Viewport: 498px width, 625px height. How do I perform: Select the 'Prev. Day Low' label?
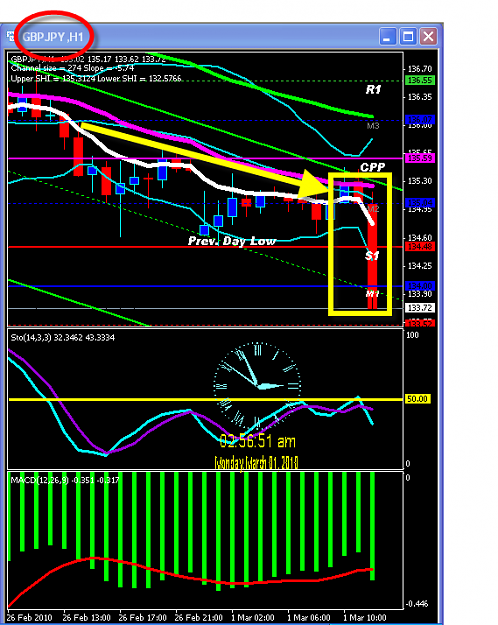(x=232, y=241)
